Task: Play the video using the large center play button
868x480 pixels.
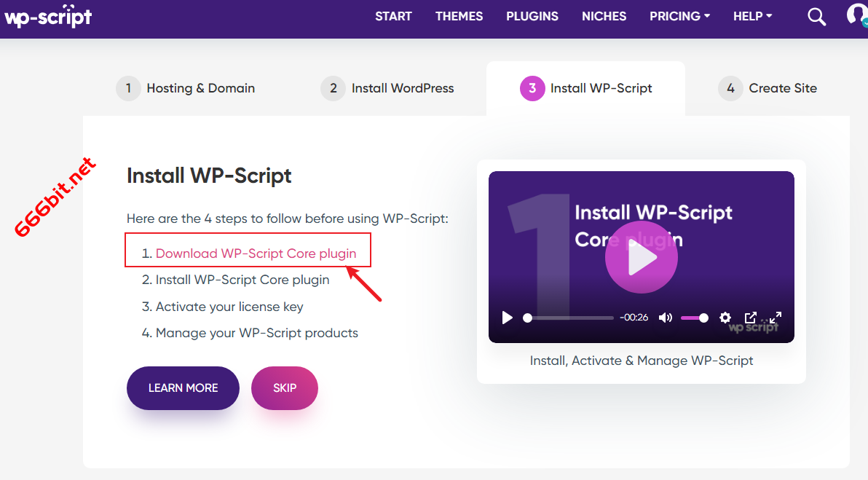Action: pos(641,257)
